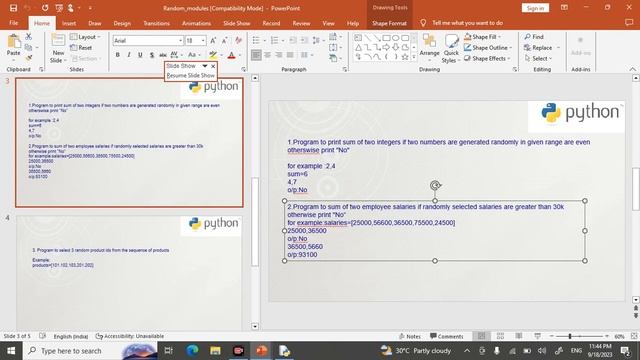640x360 pixels.
Task: Toggle Align Right paragraph button
Action: point(279,55)
